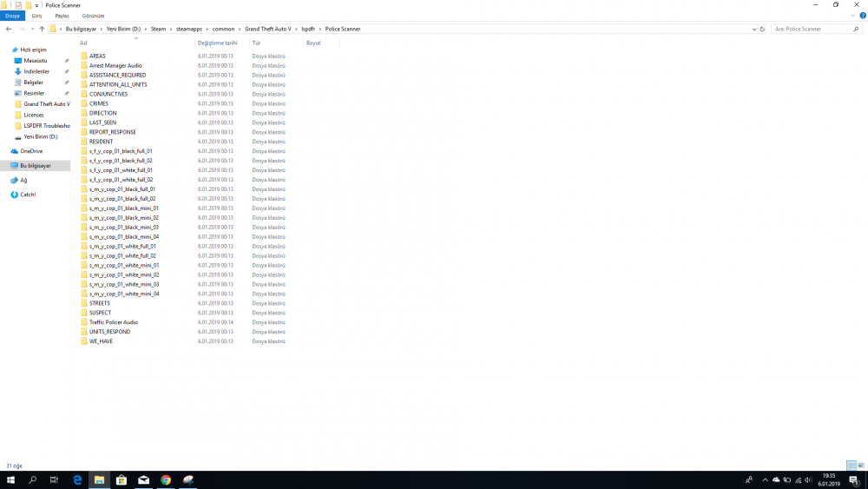
Task: Open Google Chrome from taskbar
Action: [166, 480]
